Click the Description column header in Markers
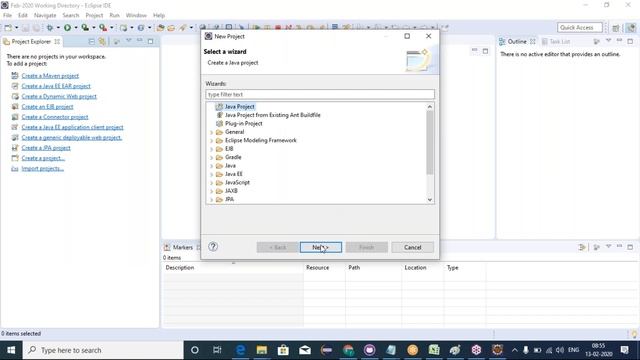The image size is (640, 360). pyautogui.click(x=233, y=268)
